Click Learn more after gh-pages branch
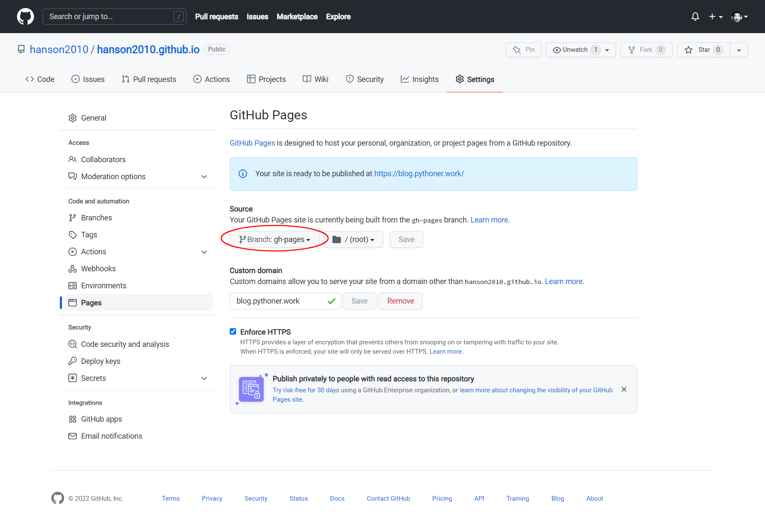Image resolution: width=765 pixels, height=532 pixels. tap(489, 220)
